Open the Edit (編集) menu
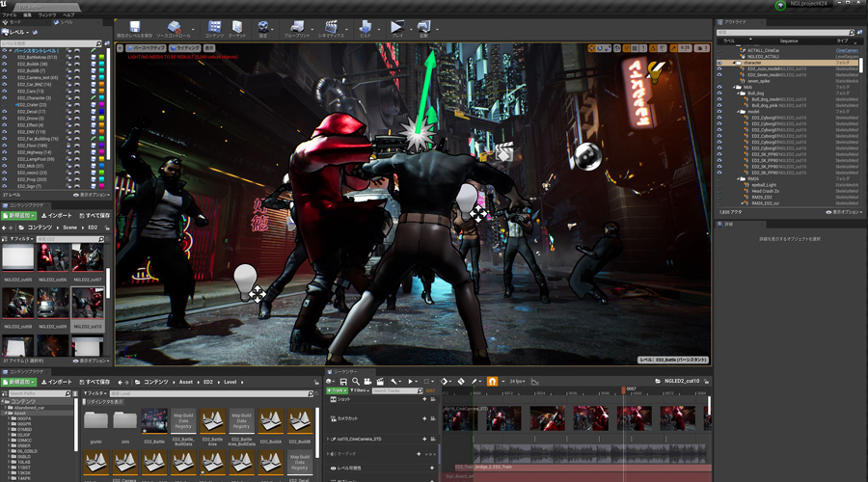 coord(27,14)
